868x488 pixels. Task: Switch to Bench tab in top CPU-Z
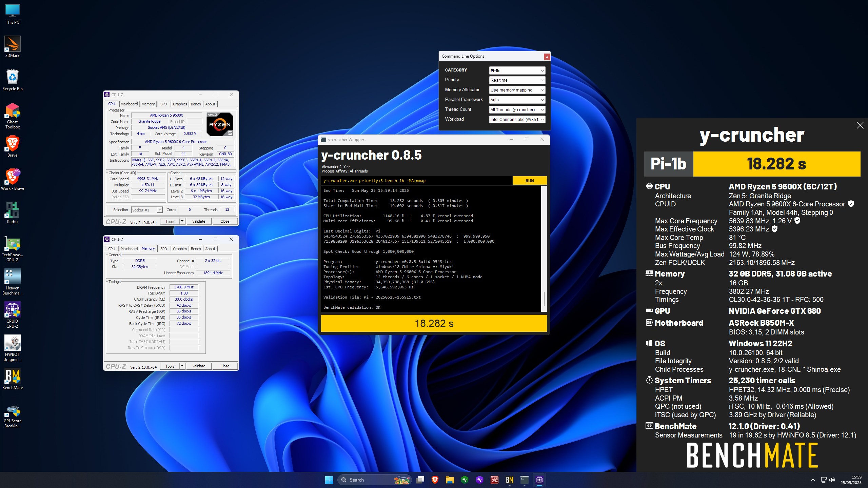pyautogui.click(x=196, y=104)
